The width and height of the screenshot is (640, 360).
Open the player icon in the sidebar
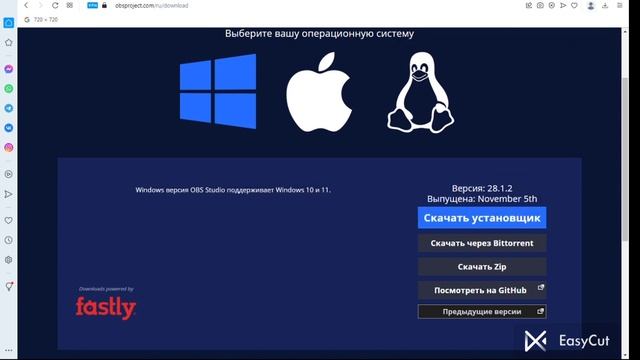point(9,174)
